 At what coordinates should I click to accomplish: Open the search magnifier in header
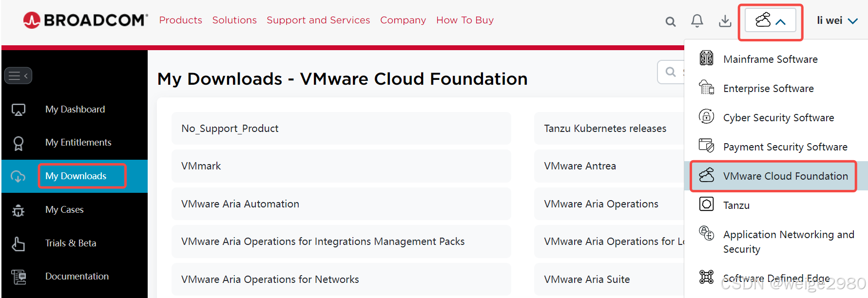(671, 21)
